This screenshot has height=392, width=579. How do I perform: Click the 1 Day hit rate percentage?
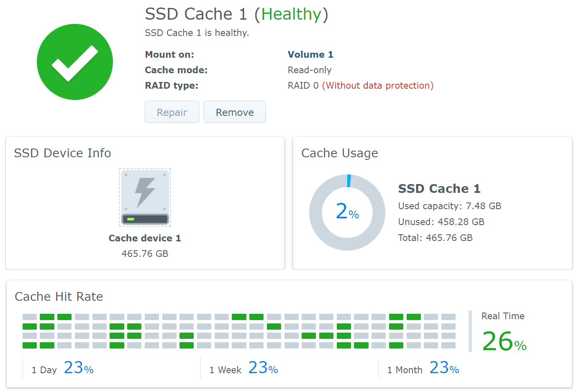click(x=79, y=368)
